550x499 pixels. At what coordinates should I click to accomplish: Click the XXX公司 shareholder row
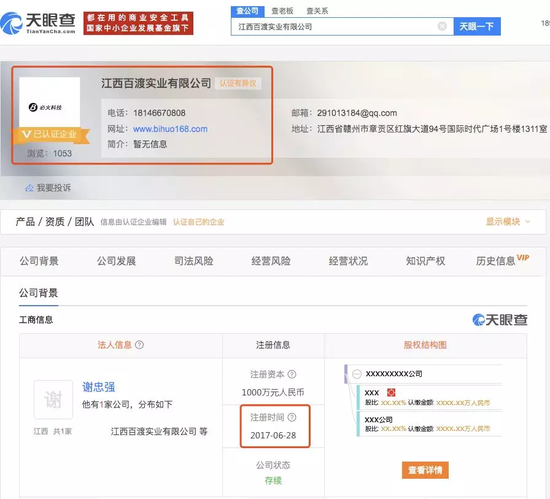coord(429,424)
